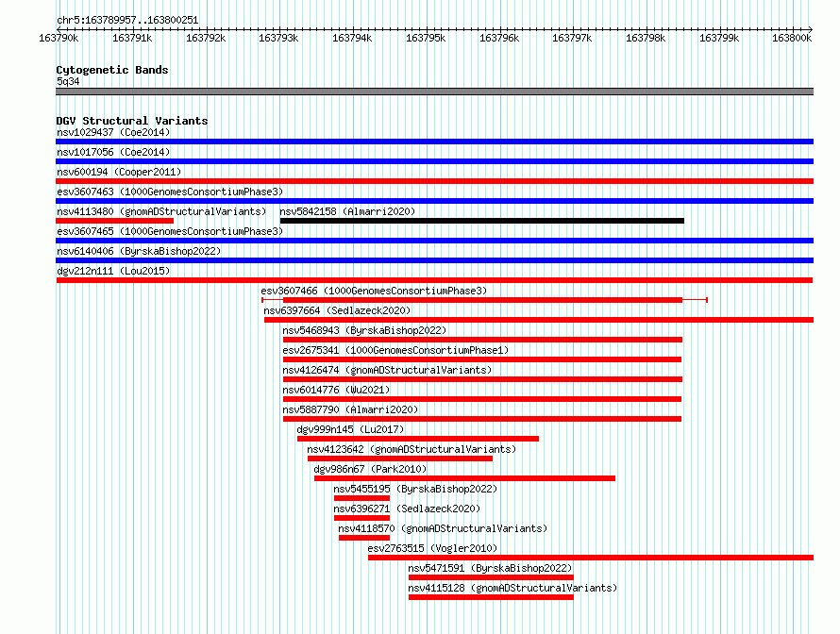This screenshot has width=840, height=634.
Task: Open nsv5455195 (ByrskaBishop2022) variant label
Action: coord(415,489)
